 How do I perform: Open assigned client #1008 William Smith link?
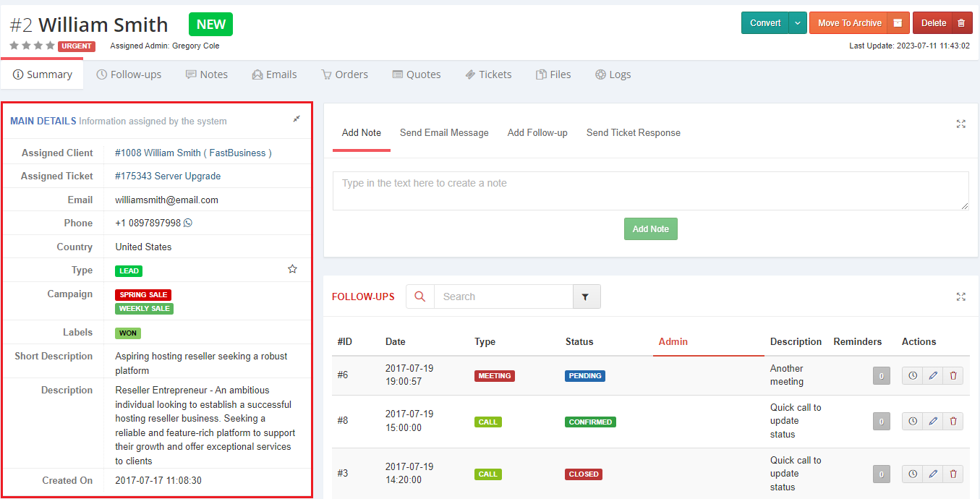coord(193,153)
